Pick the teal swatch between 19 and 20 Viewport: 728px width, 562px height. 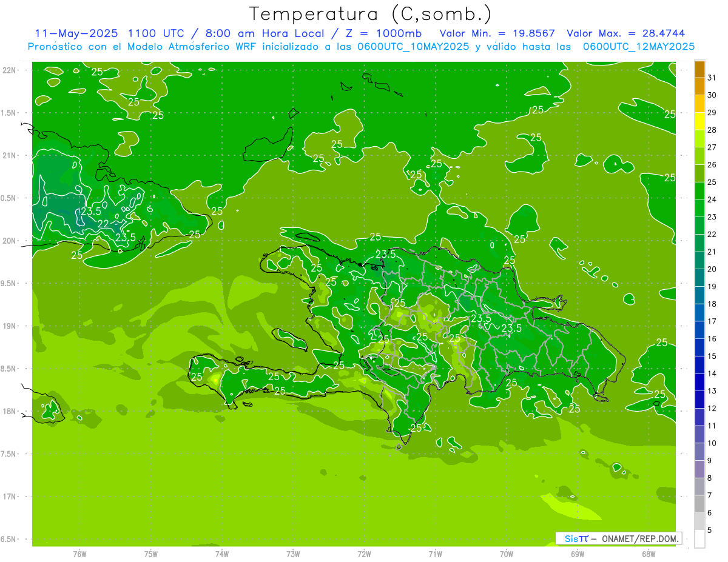pos(699,278)
